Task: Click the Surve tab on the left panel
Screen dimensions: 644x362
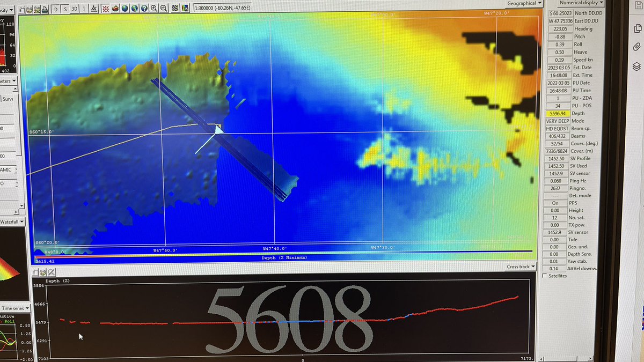Action: pyautogui.click(x=8, y=99)
